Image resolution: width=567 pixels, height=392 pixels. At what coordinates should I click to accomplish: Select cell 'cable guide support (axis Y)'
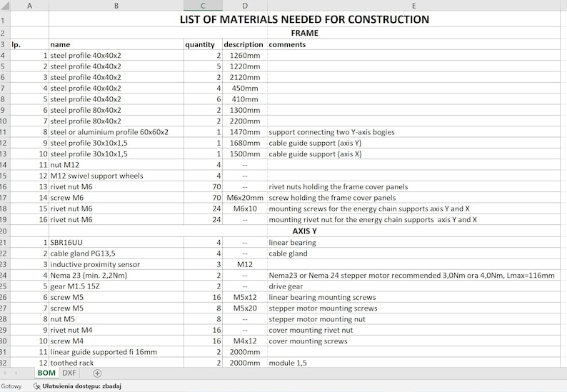[413, 143]
